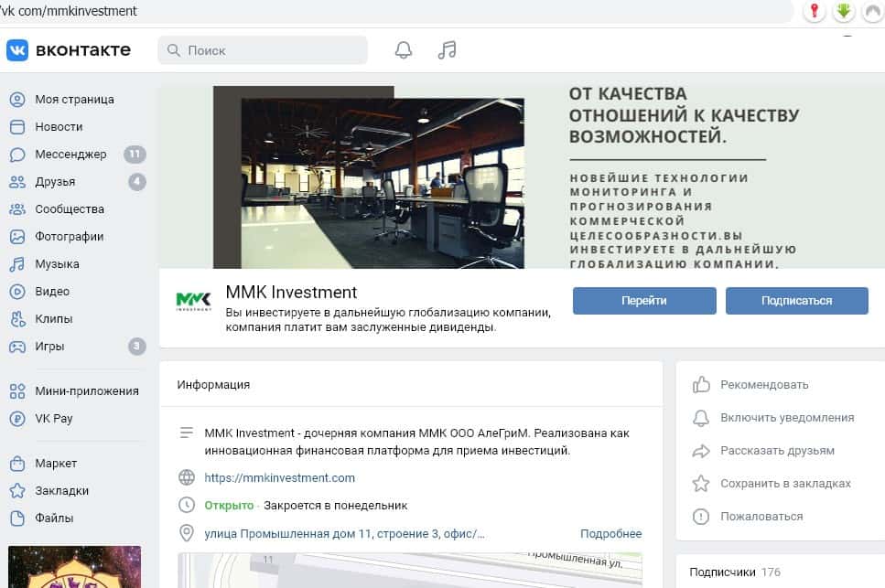Click the Друзья counter badge
Image resolution: width=885 pixels, height=588 pixels.
pyautogui.click(x=136, y=182)
